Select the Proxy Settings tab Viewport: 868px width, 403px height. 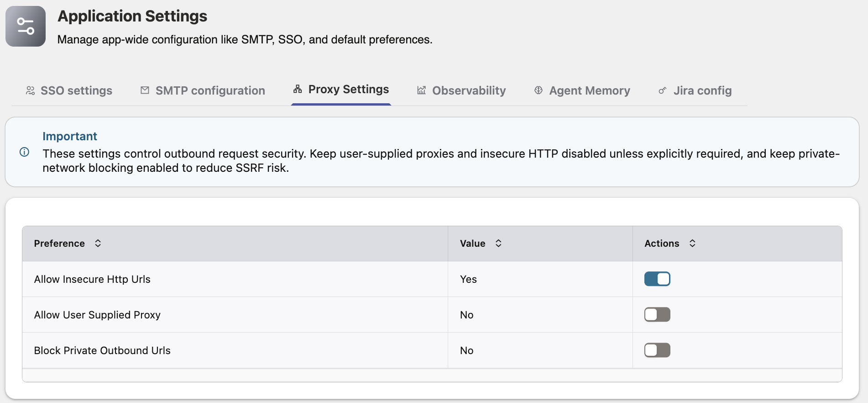(341, 90)
